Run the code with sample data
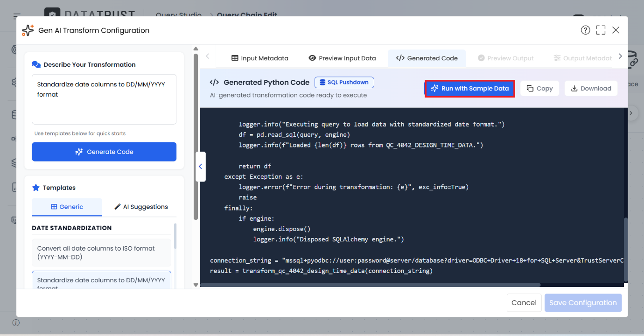 click(469, 88)
